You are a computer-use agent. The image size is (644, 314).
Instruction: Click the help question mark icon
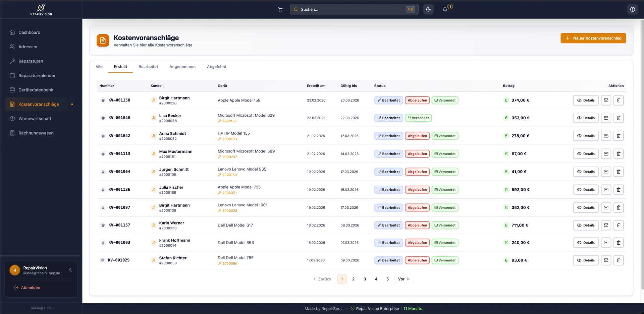pos(632,9)
